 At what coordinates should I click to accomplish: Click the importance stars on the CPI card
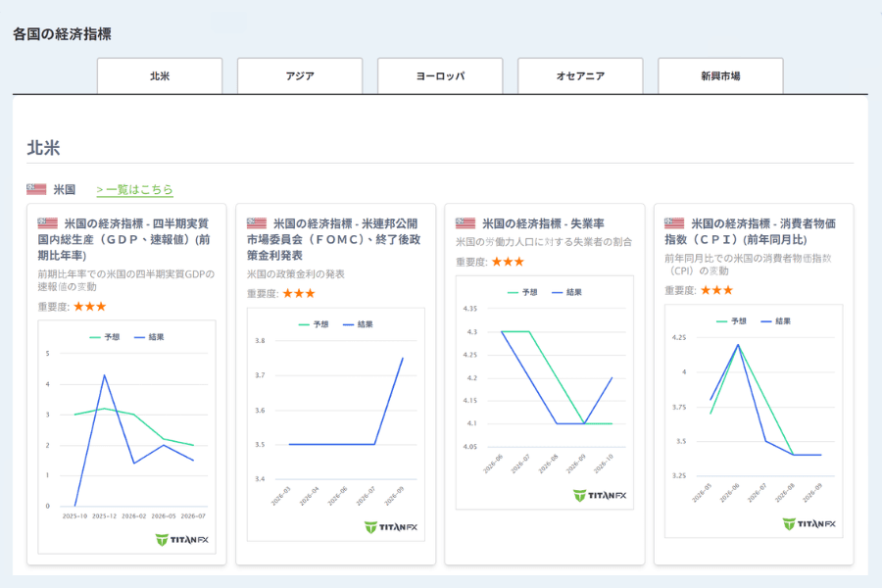tap(716, 290)
